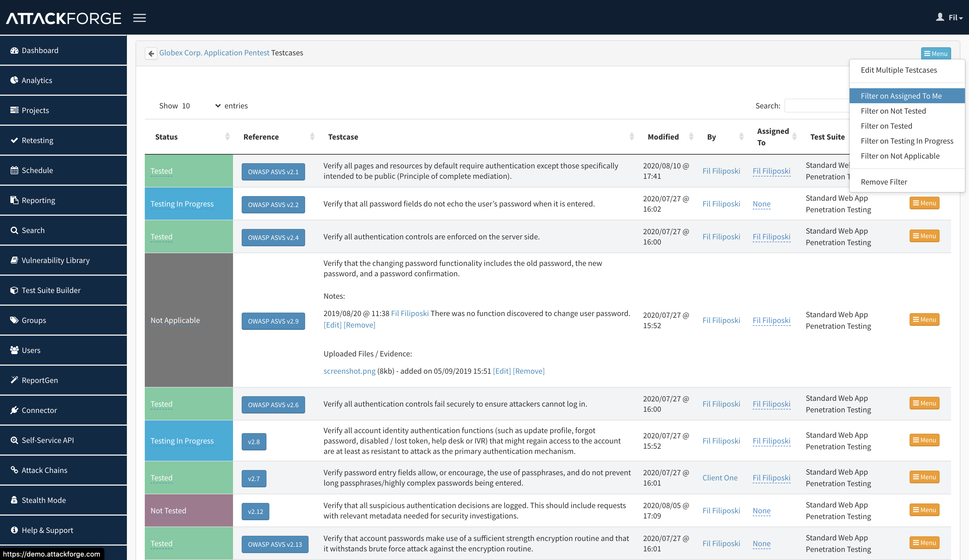Select Filter on Not Tested
This screenshot has width=969, height=560.
click(x=907, y=111)
